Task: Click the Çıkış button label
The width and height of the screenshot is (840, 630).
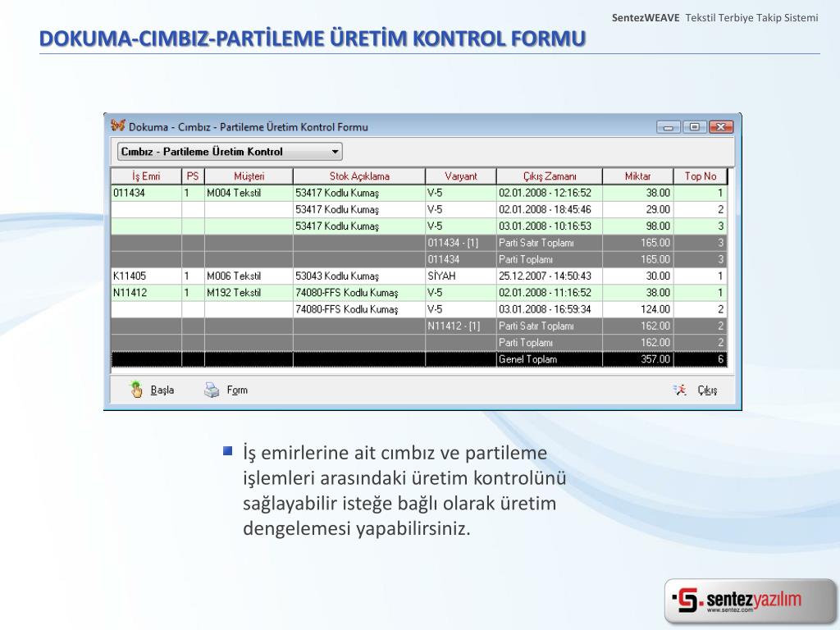Action: (x=707, y=390)
